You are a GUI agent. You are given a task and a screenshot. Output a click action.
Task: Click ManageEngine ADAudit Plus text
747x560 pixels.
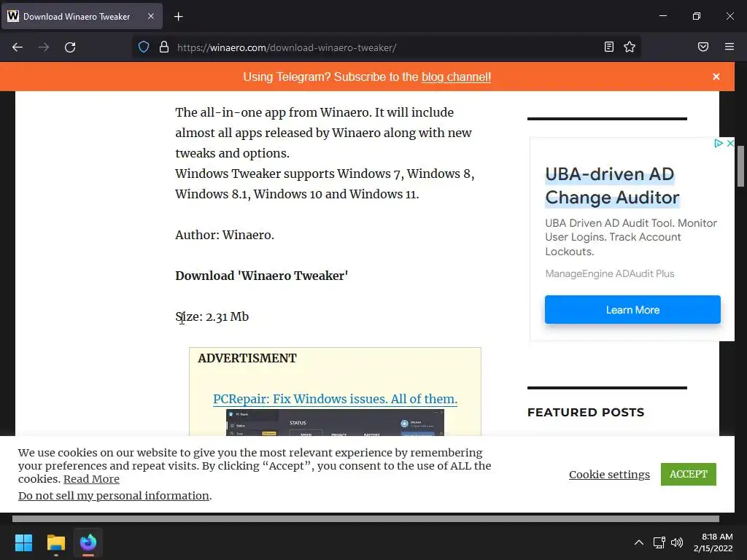tap(610, 274)
